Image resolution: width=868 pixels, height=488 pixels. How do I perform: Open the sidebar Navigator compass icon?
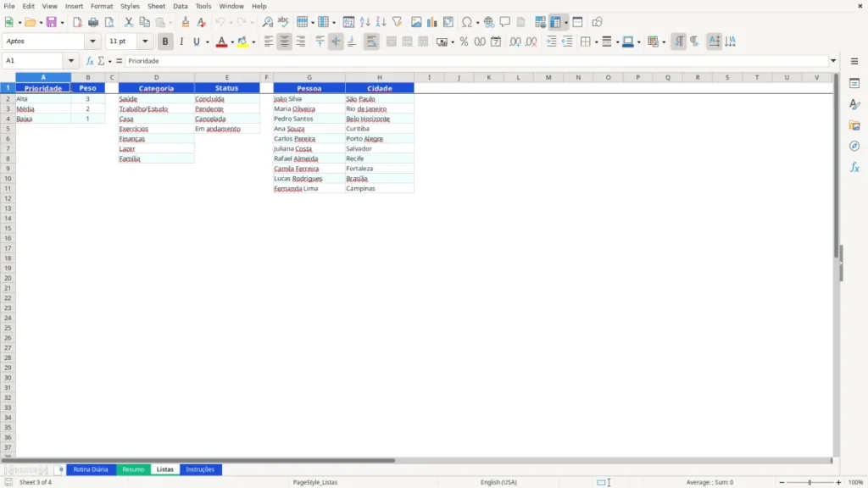(854, 146)
